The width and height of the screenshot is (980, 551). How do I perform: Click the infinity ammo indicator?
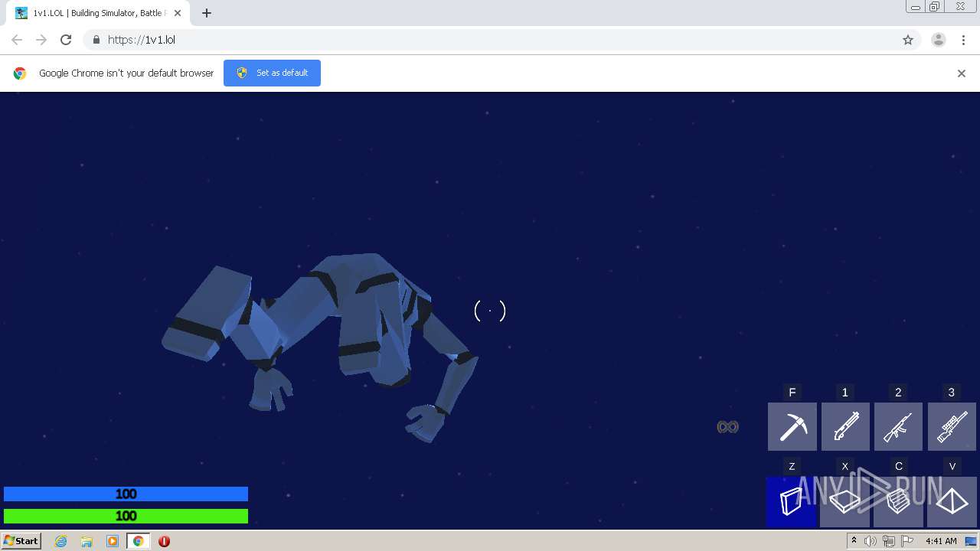pyautogui.click(x=727, y=427)
